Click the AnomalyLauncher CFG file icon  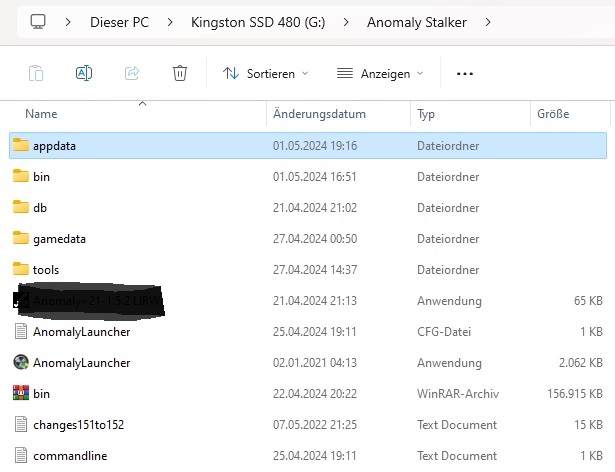21,331
